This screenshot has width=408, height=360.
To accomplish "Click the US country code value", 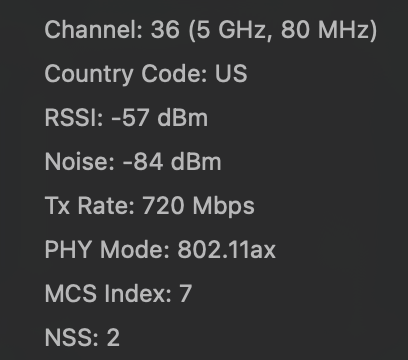I will [231, 73].
